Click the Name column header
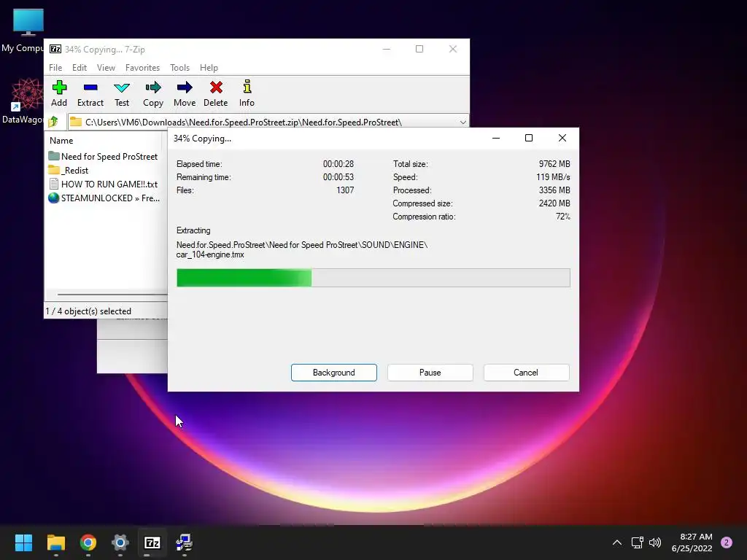The image size is (747, 560). 61,141
